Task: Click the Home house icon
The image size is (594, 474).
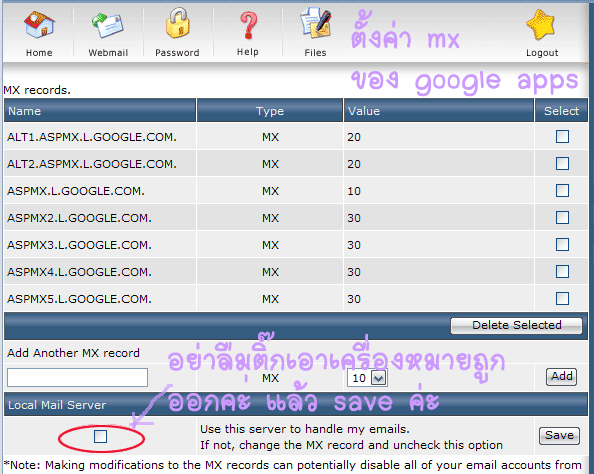Action: (x=39, y=25)
